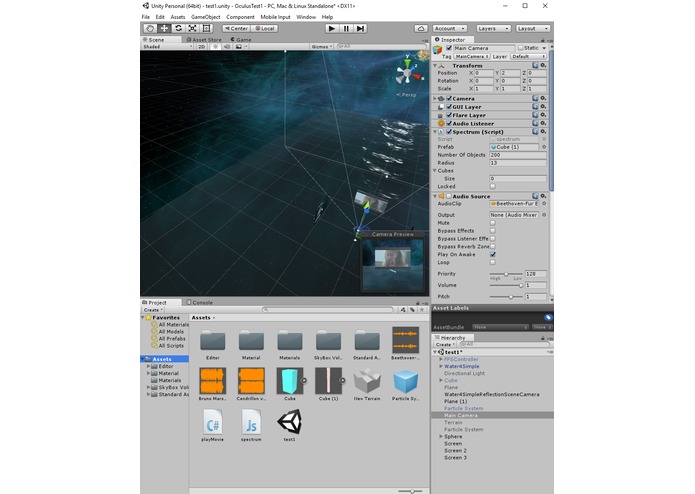Image resolution: width=695 pixels, height=494 pixels.
Task: Open the Layers dropdown
Action: tap(493, 28)
